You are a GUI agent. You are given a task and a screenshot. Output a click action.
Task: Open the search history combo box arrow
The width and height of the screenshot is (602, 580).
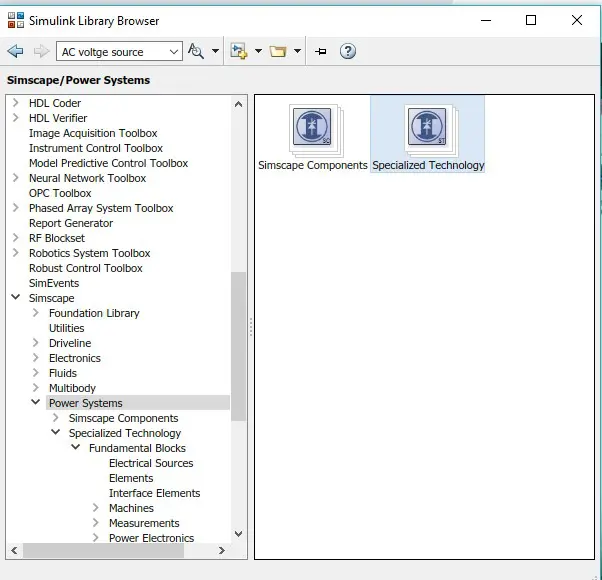pos(174,51)
